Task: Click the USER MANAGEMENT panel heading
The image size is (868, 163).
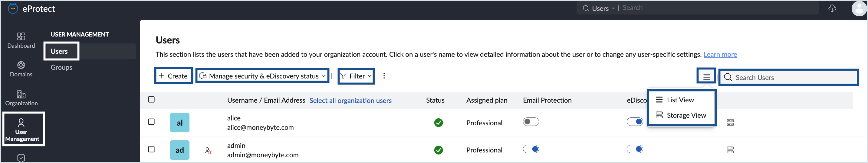Action: click(80, 34)
